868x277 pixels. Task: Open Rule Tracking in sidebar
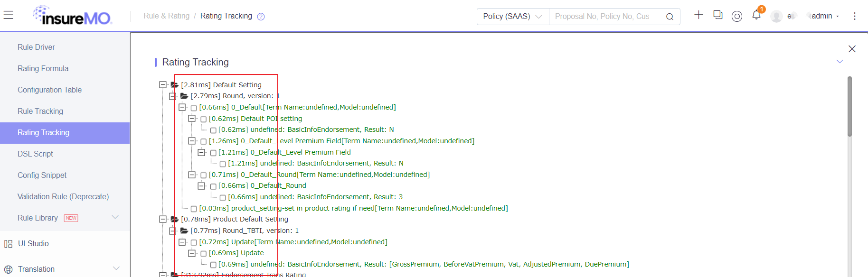pyautogui.click(x=40, y=111)
